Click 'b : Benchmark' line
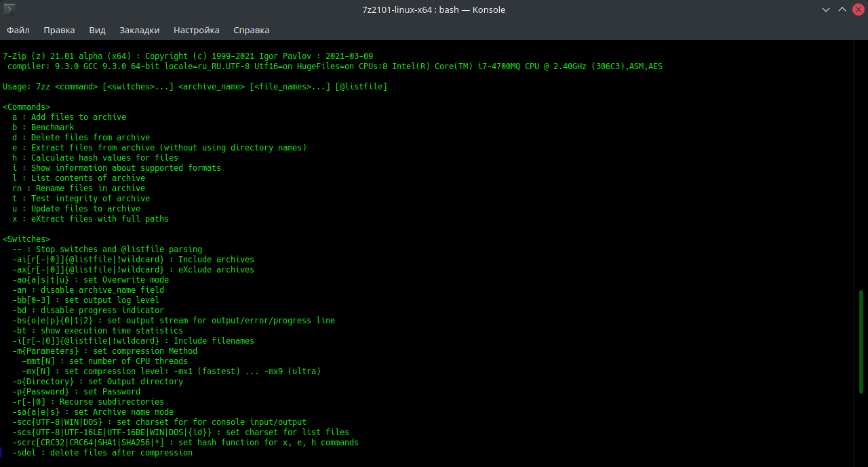This screenshot has height=467, width=868. 43,127
